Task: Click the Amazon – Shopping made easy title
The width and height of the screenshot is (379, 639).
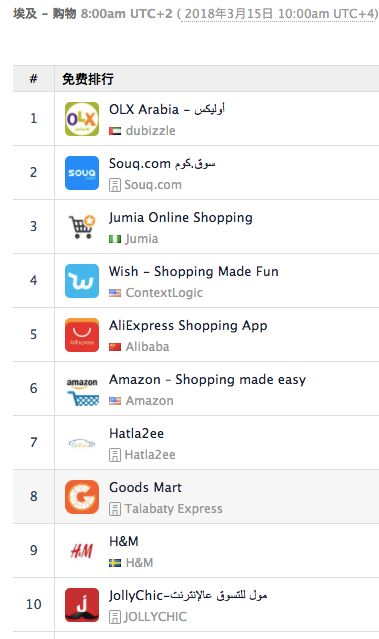Action: pyautogui.click(x=207, y=380)
